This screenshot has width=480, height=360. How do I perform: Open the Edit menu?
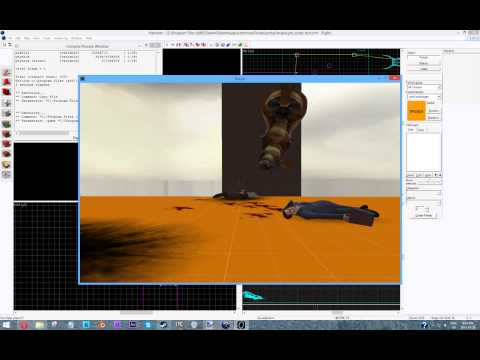tap(18, 38)
